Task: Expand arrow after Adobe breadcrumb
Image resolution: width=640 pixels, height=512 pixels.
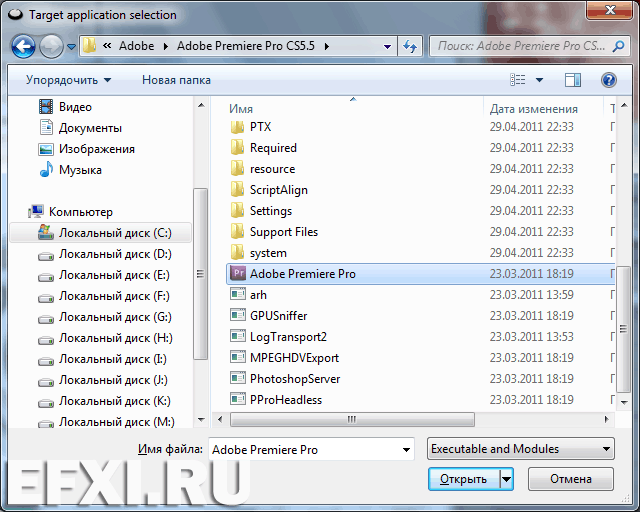Action: [166, 47]
